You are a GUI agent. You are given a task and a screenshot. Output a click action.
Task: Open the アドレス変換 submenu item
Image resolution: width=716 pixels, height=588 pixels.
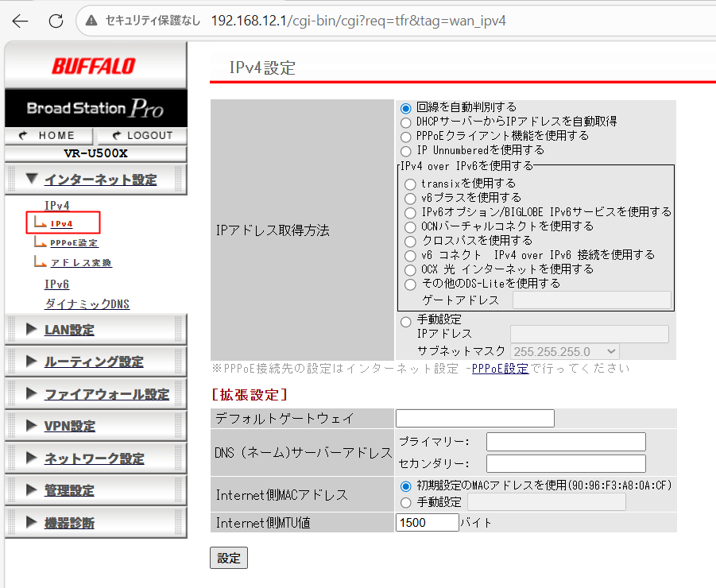80,263
